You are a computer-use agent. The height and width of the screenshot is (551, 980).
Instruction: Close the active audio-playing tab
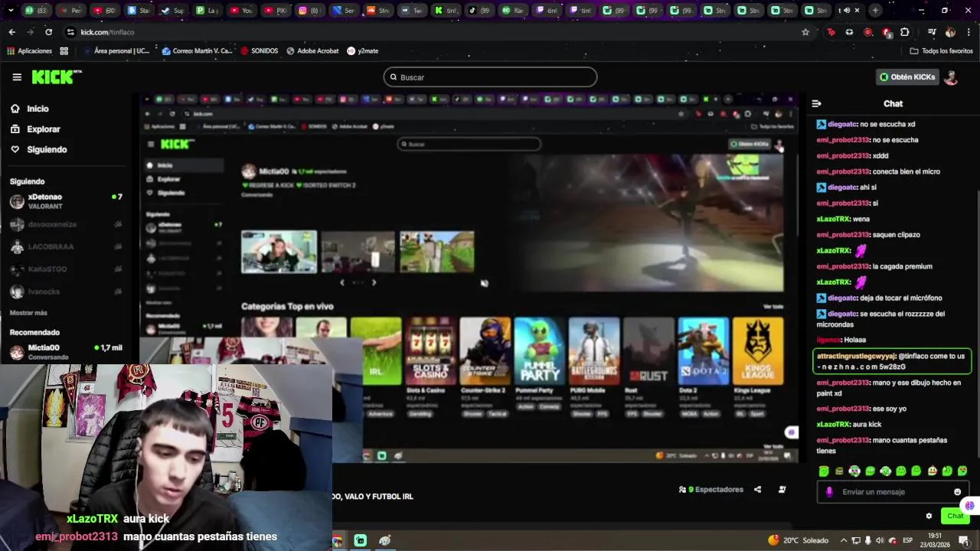(857, 11)
